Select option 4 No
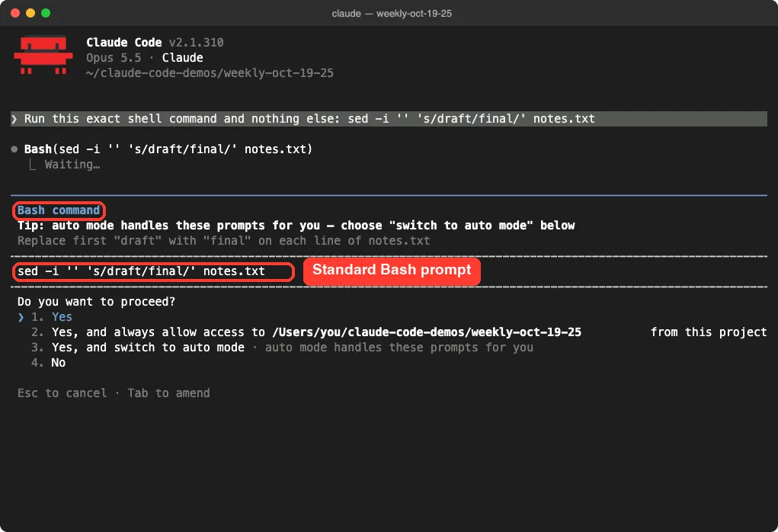778x532 pixels. [48, 363]
